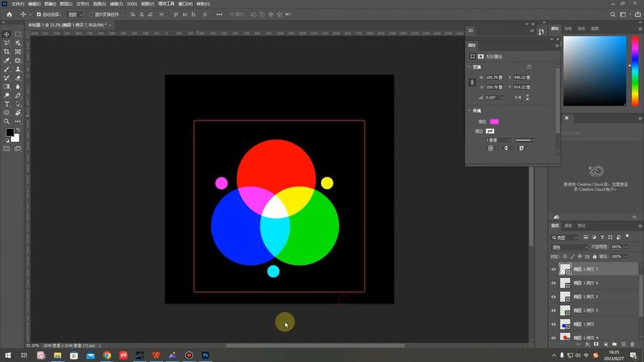Pick the Crop tool in toolbar
The image size is (644, 362).
7,52
